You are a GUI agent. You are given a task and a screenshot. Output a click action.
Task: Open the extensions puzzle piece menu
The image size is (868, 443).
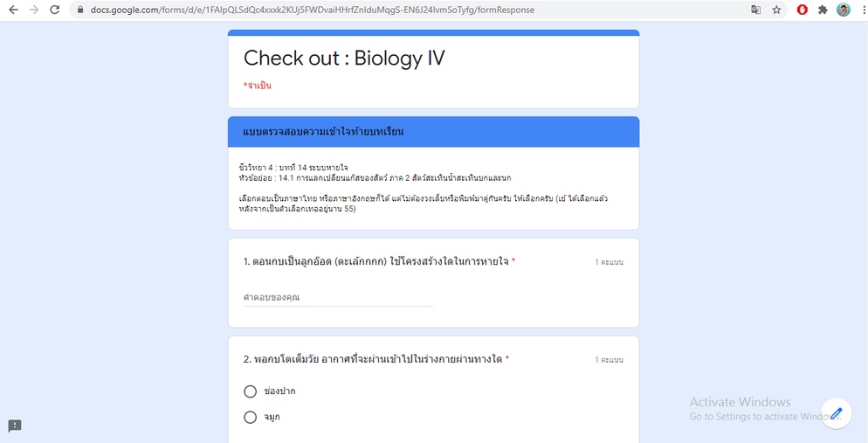pos(823,10)
